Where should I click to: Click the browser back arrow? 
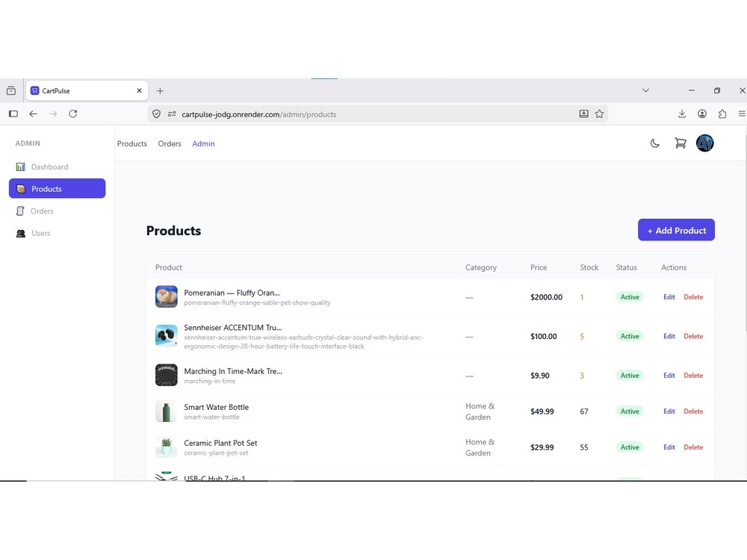click(33, 113)
